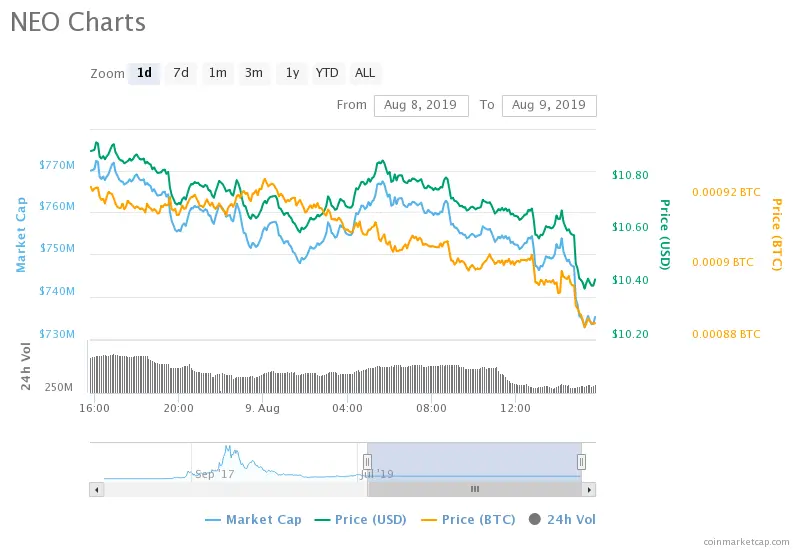Click the navigator scrollbar grip

475,489
